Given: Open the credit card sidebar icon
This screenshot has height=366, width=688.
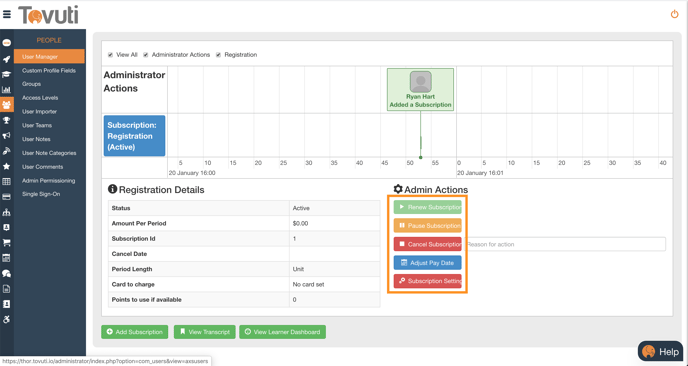Looking at the screenshot, I should (x=7, y=197).
